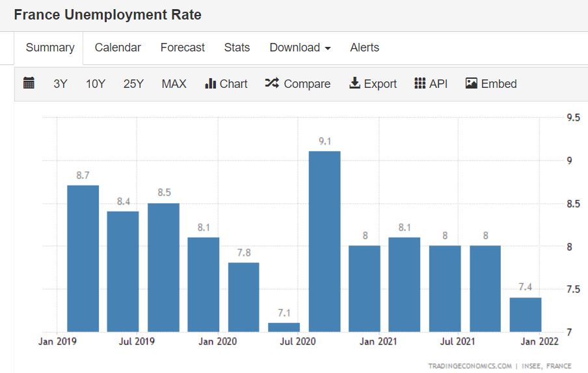Click the Embed label text
This screenshot has width=588, height=373.
[x=499, y=84]
